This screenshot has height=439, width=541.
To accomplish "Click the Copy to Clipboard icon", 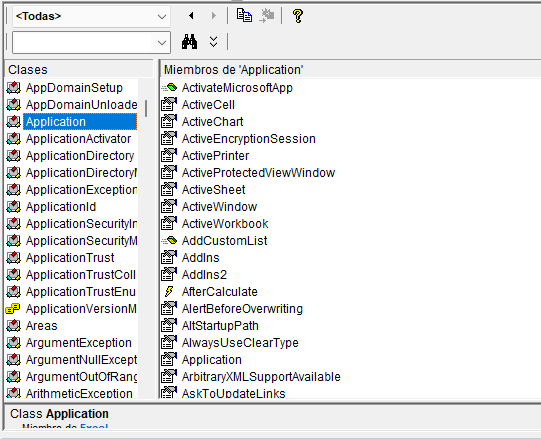I will 244,16.
